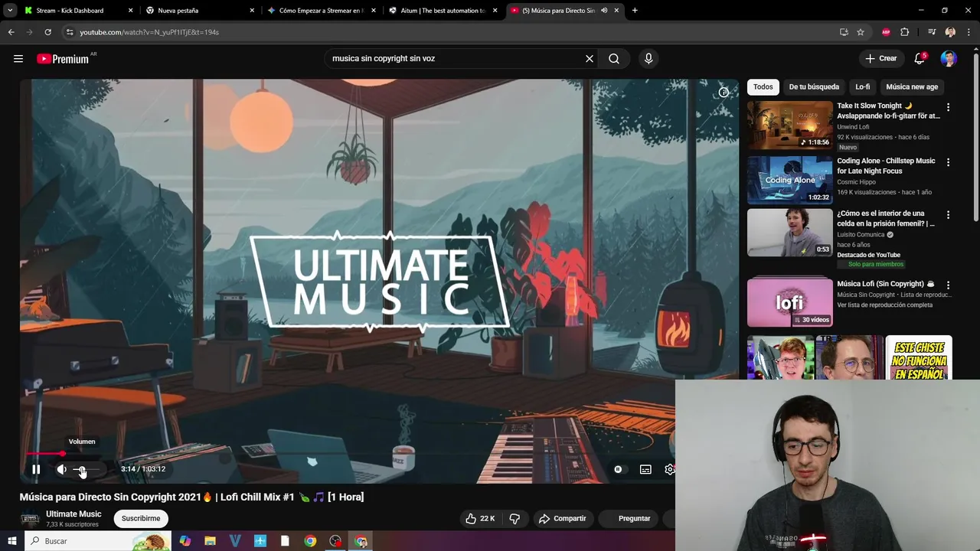Close the Kick Dashboard tab
Screen dimensions: 980x551
[130, 11]
